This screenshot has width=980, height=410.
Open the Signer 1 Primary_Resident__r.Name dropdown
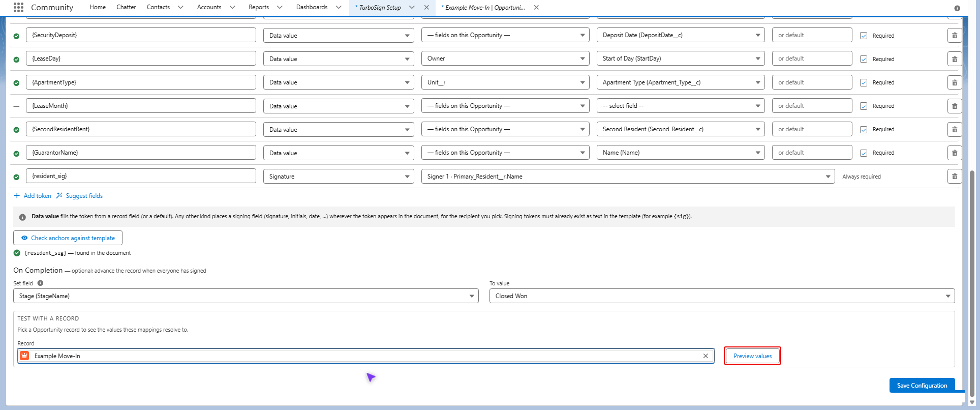click(628, 177)
